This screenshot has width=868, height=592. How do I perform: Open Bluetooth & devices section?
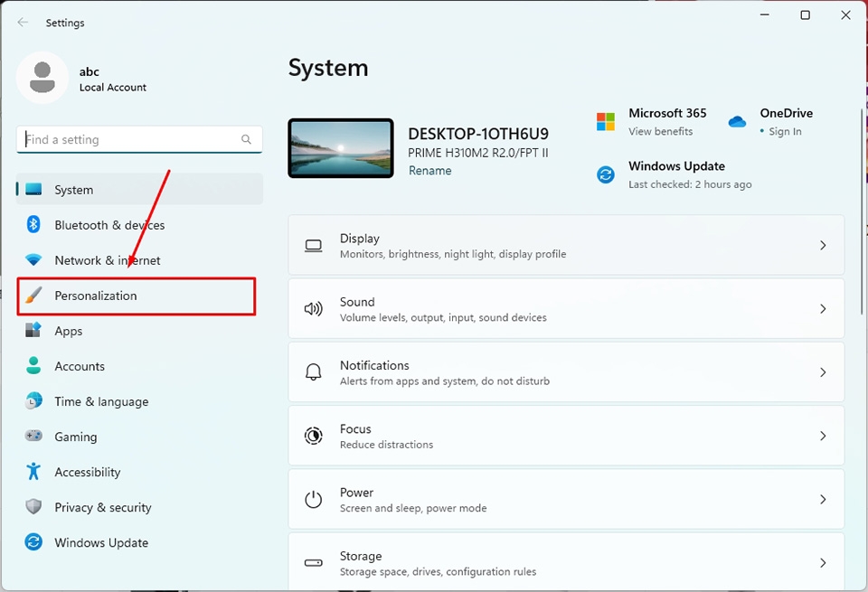click(x=139, y=225)
